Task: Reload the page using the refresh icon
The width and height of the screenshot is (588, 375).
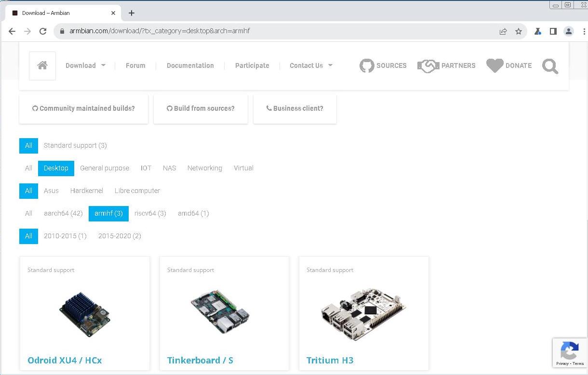Action: click(x=43, y=31)
